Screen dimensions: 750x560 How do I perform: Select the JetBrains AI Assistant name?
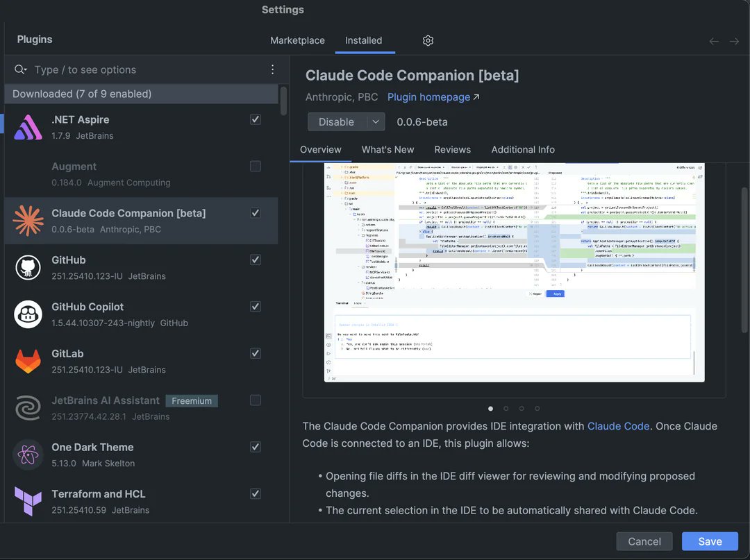pyautogui.click(x=106, y=400)
